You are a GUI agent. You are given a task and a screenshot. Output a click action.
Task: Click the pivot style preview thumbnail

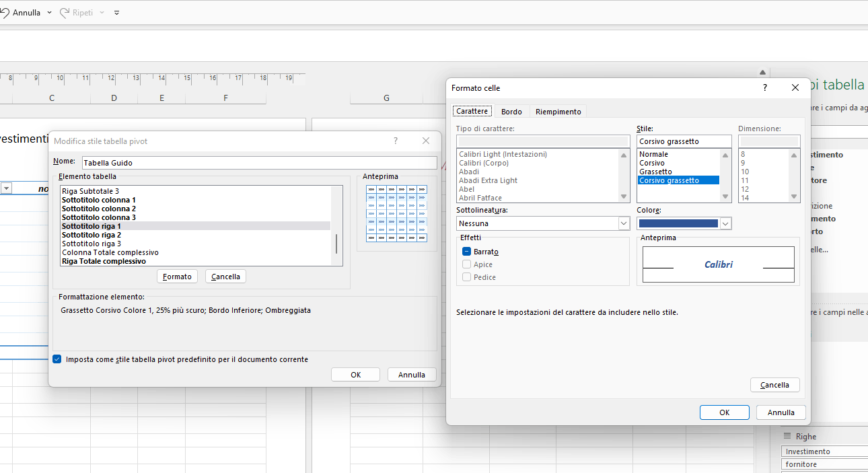pyautogui.click(x=396, y=213)
